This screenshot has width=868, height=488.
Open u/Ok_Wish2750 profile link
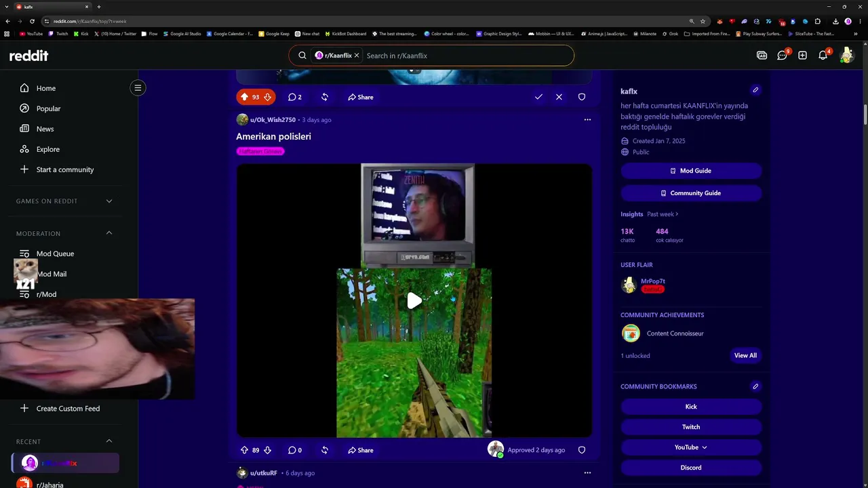click(x=273, y=120)
